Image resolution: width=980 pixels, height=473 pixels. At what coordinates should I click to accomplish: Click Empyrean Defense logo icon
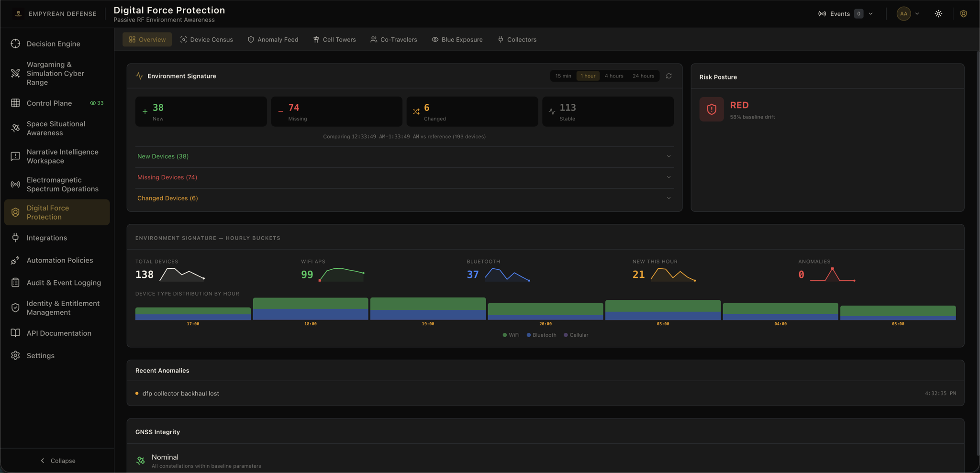[x=19, y=13]
